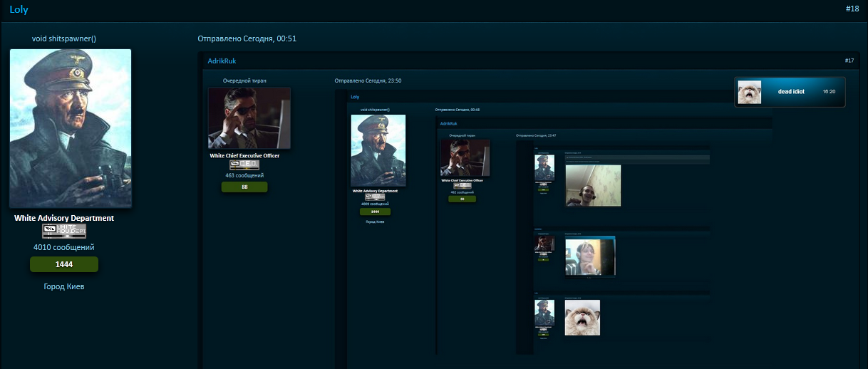Image resolution: width=868 pixels, height=369 pixels.
Task: Click the cat icon in the notification popup
Action: pyautogui.click(x=749, y=92)
